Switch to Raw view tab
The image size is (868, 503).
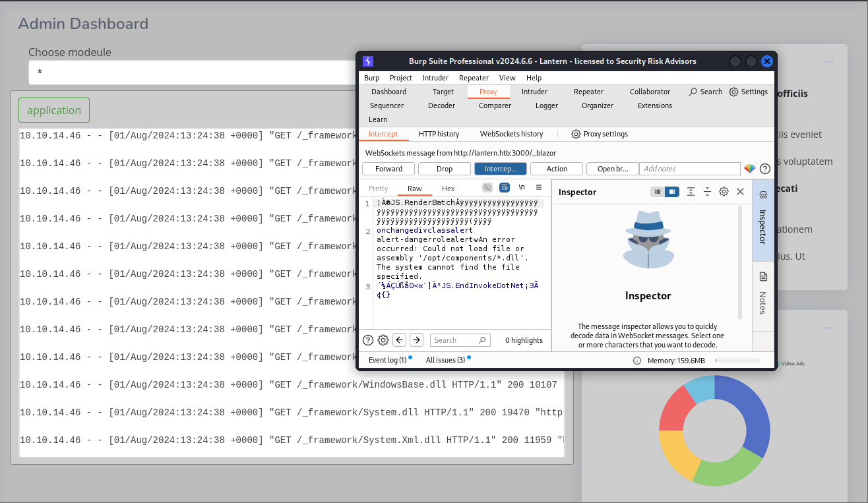click(x=414, y=189)
